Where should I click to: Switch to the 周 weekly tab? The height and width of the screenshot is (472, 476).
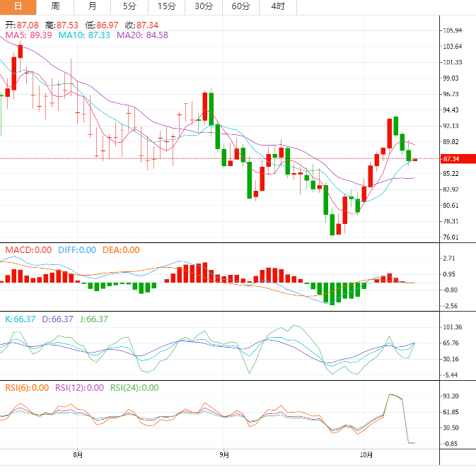click(55, 7)
